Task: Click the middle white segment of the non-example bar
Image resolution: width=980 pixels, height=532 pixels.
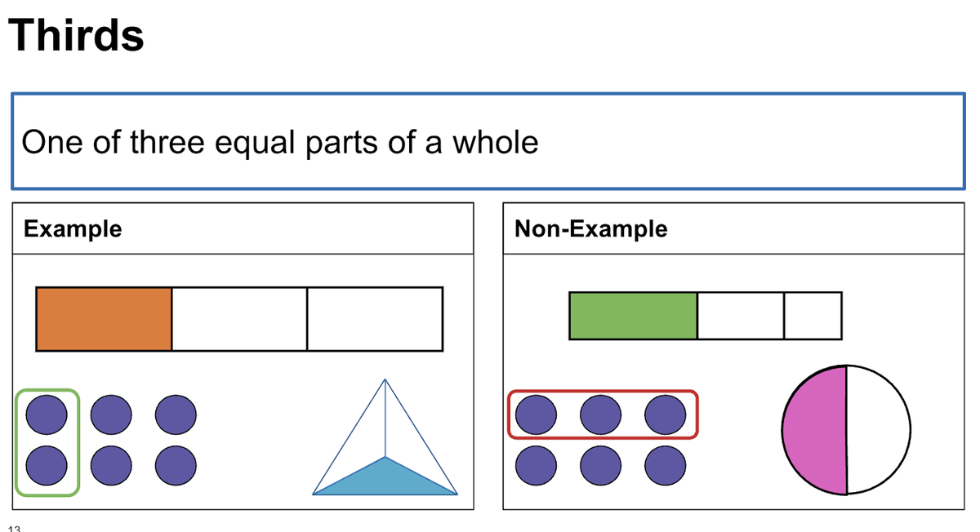Action: click(x=741, y=316)
